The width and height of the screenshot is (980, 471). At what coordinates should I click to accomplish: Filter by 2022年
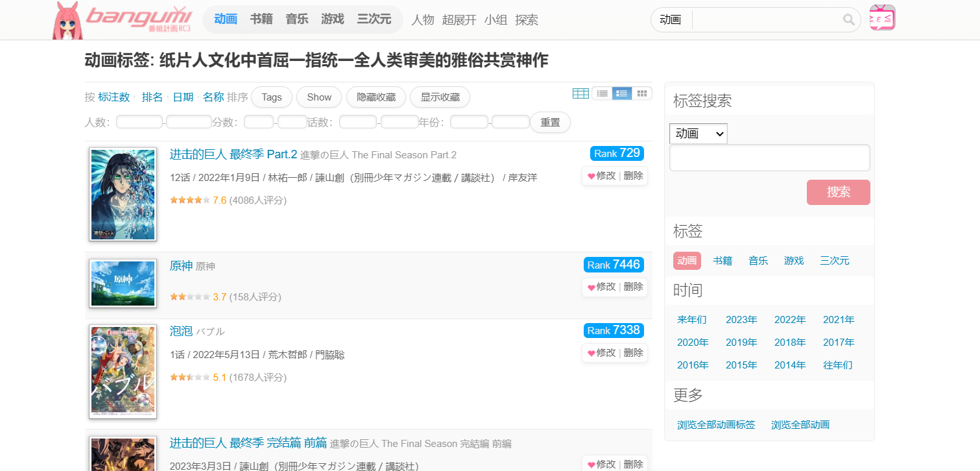pos(790,320)
